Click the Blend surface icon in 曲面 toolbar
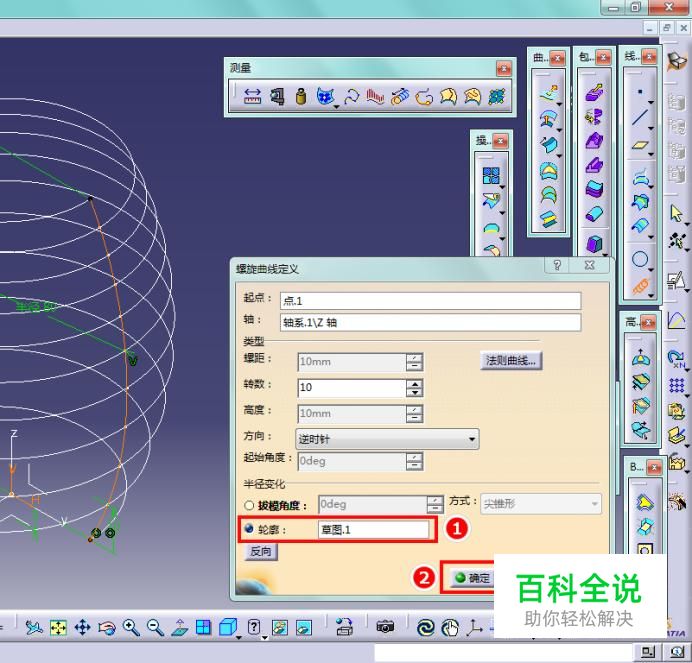692x663 pixels. click(549, 219)
